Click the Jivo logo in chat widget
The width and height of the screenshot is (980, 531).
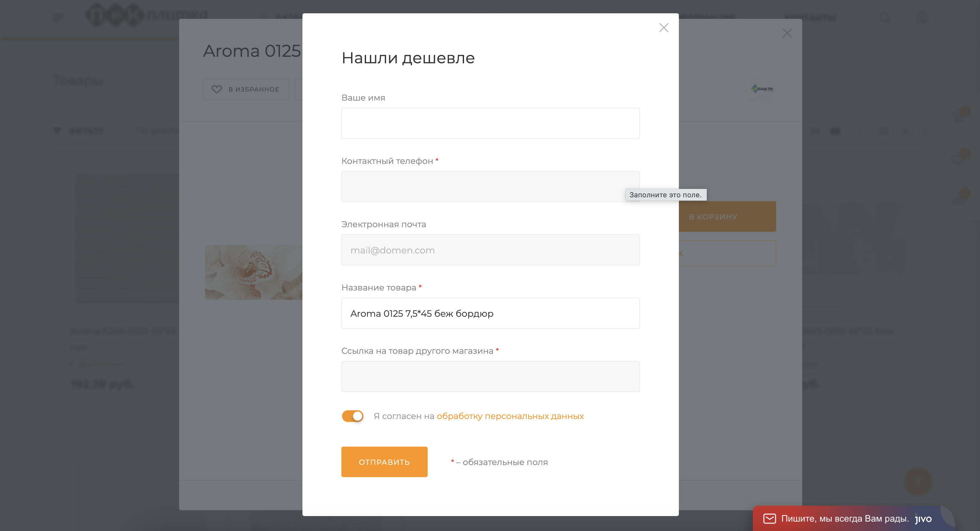923,519
